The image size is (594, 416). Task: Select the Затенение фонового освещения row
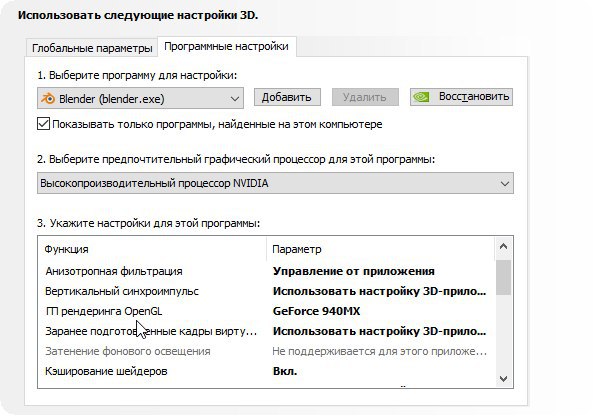point(266,352)
